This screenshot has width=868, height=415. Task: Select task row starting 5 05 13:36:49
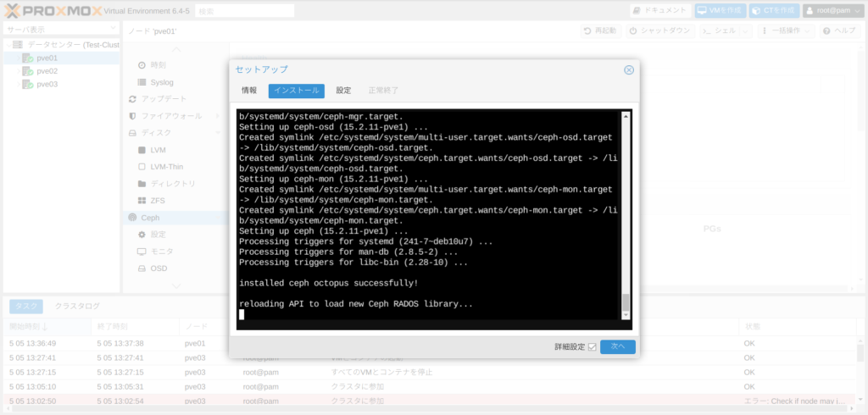pos(429,344)
